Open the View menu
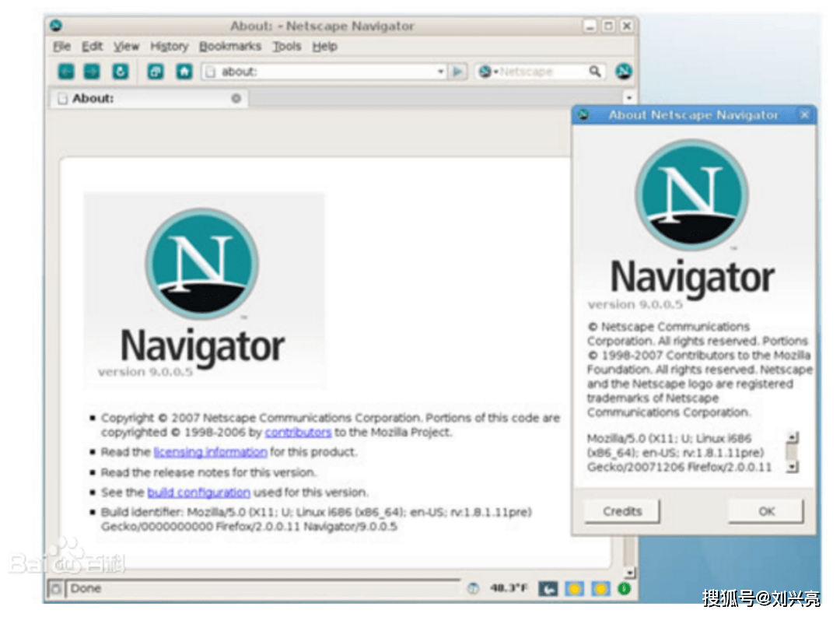Image resolution: width=840 pixels, height=617 pixels. (x=127, y=46)
